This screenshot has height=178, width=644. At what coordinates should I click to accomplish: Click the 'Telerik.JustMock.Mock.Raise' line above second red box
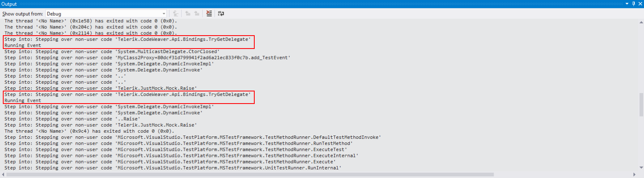[100, 88]
